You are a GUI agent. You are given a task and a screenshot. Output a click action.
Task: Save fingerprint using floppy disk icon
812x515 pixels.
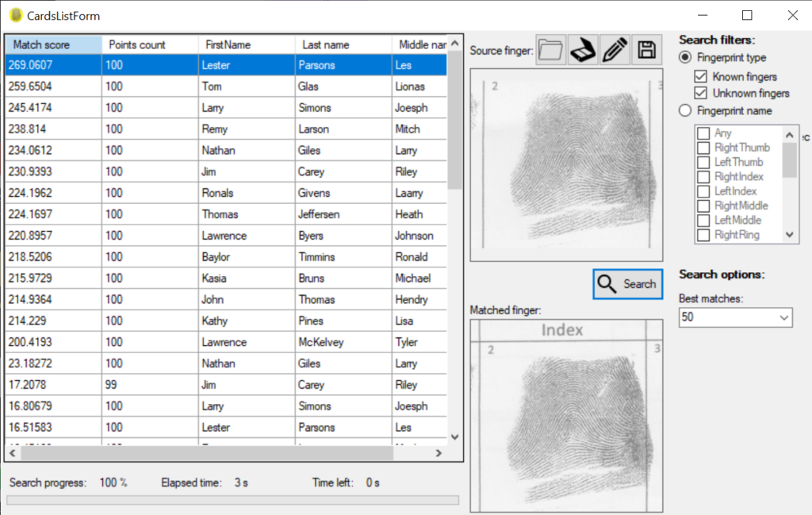click(646, 50)
